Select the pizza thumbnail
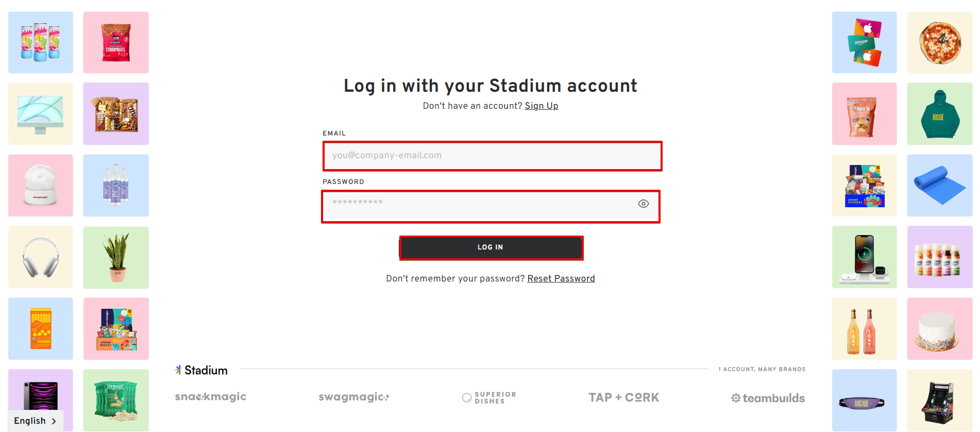The height and width of the screenshot is (432, 980). coord(939,42)
